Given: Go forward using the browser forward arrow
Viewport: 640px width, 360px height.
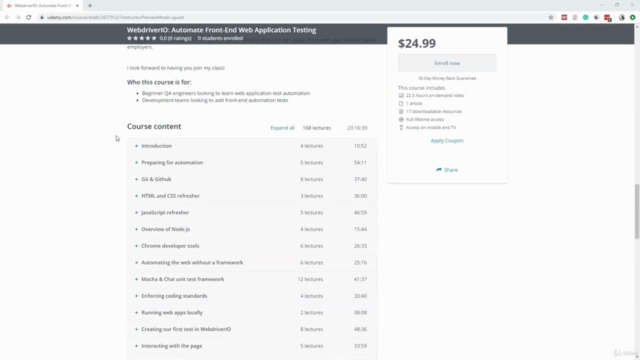Looking at the screenshot, I should tap(18, 18).
